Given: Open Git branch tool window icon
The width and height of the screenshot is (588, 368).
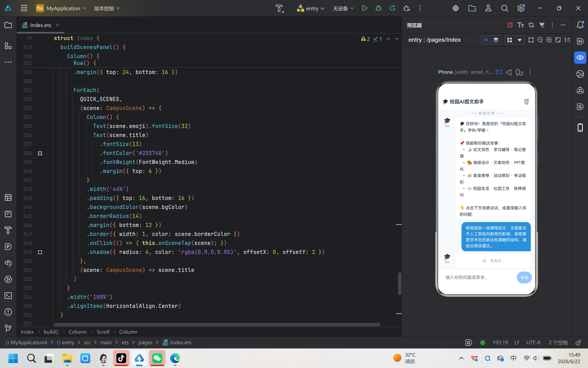Looking at the screenshot, I should [8, 328].
